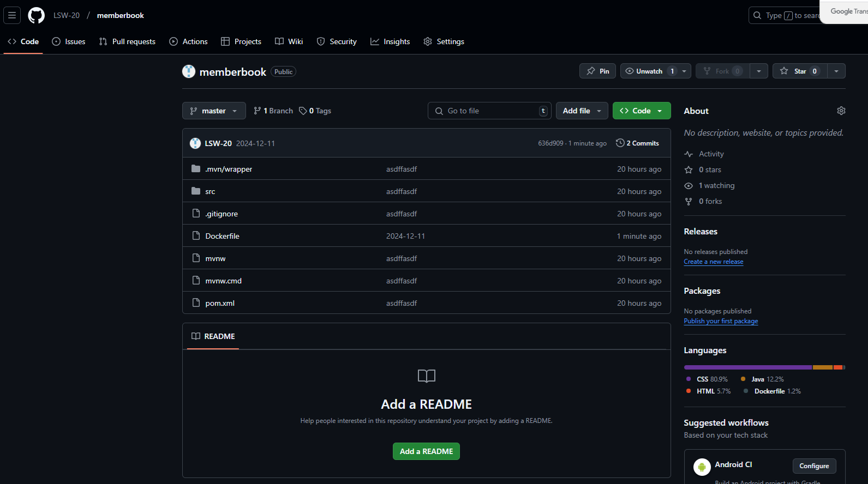Click the Add a README button
868x484 pixels.
[x=426, y=451]
